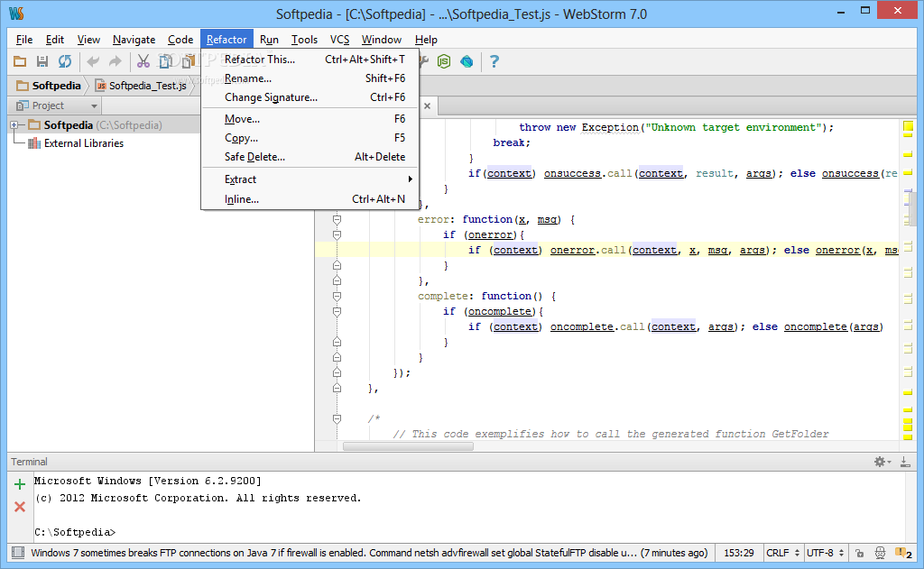Click the Synchronize toolbar icon

(x=65, y=61)
